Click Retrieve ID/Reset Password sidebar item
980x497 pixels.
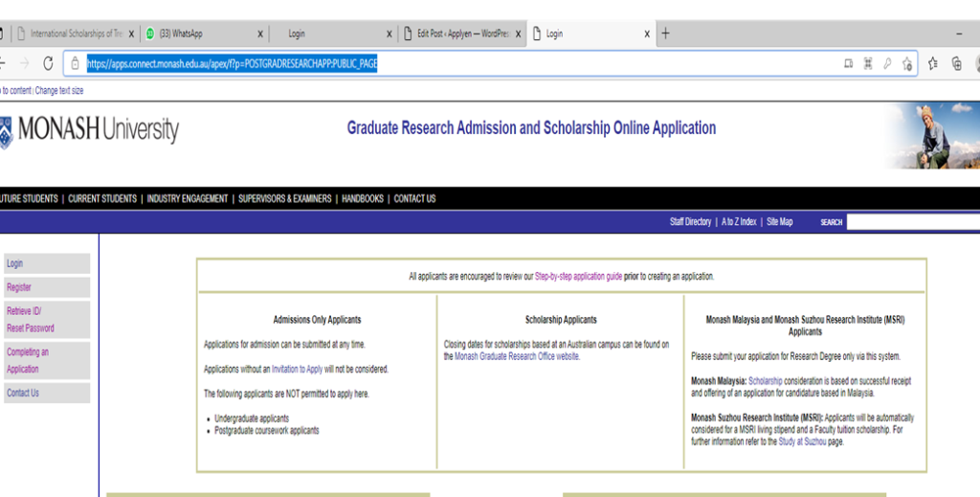tap(47, 320)
